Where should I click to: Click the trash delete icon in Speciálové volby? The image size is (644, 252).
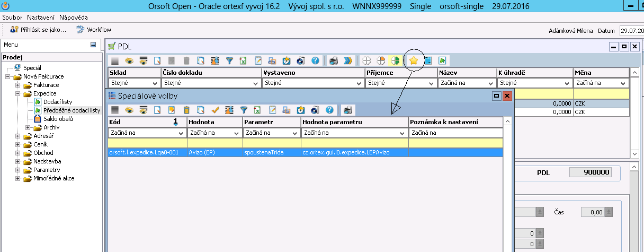[x=186, y=110]
